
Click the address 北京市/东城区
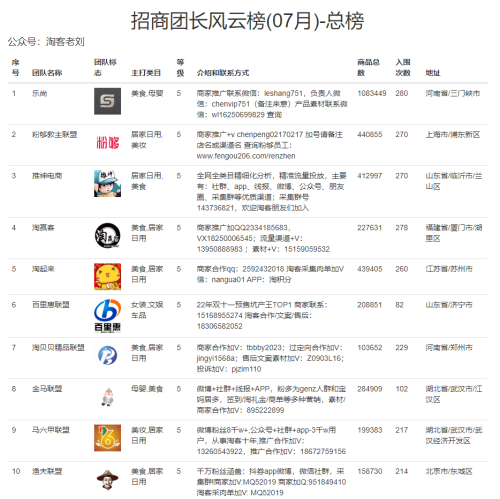(x=449, y=471)
